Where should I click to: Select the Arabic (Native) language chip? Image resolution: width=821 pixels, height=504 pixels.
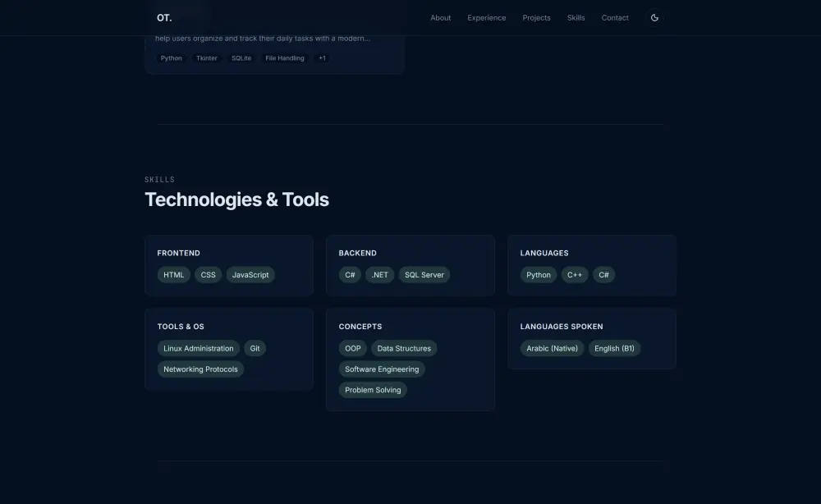click(x=552, y=348)
